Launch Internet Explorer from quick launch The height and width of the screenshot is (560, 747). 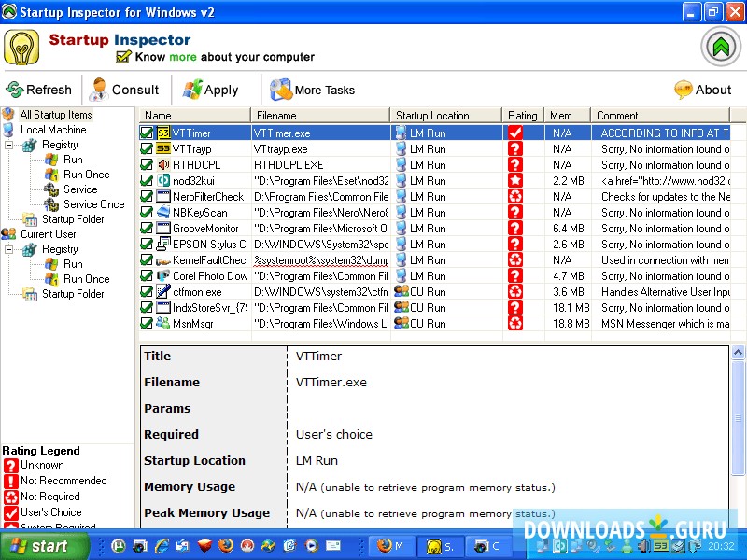pos(162,545)
